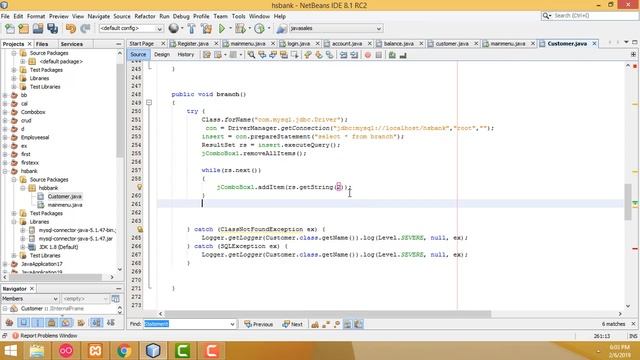Image resolution: width=640 pixels, height=360 pixels.
Task: Collapse the fold marker at line 249
Action: tap(149, 102)
